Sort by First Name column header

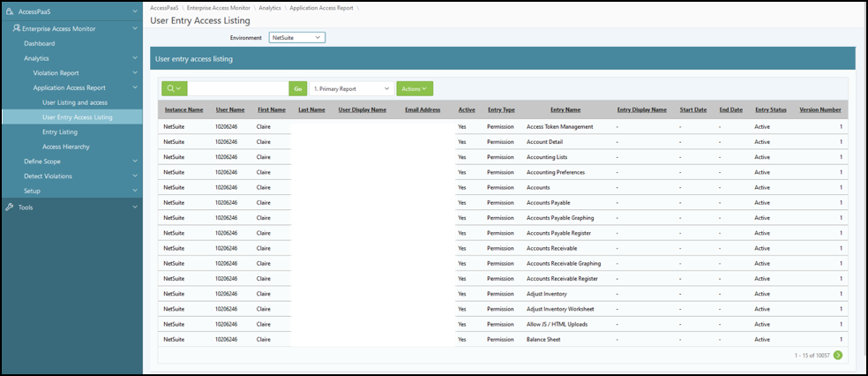pos(272,109)
